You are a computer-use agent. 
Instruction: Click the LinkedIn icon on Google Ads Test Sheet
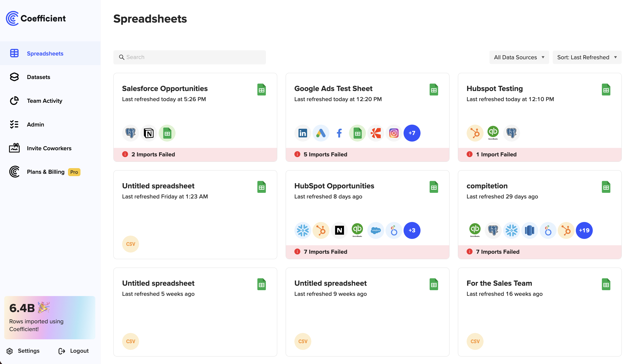pos(302,133)
